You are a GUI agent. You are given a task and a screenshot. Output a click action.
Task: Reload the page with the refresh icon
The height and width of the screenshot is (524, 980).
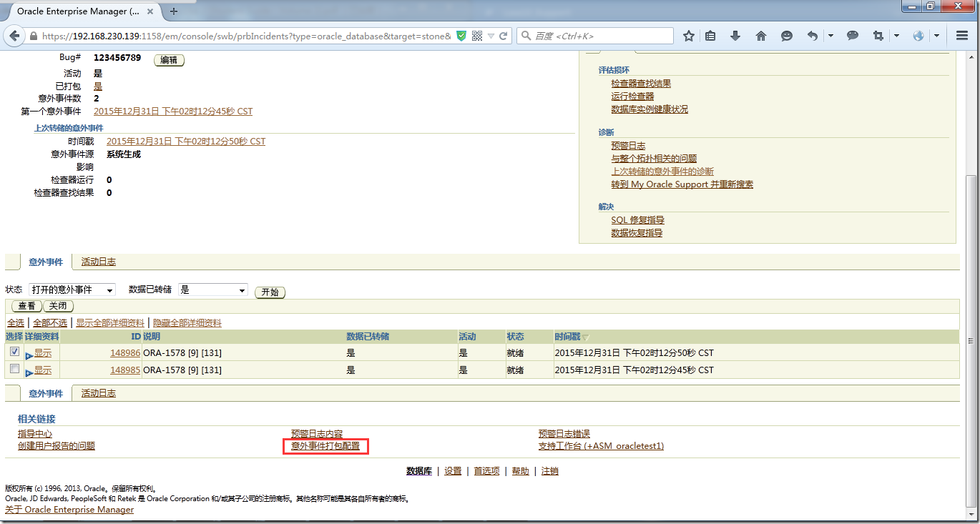point(504,36)
